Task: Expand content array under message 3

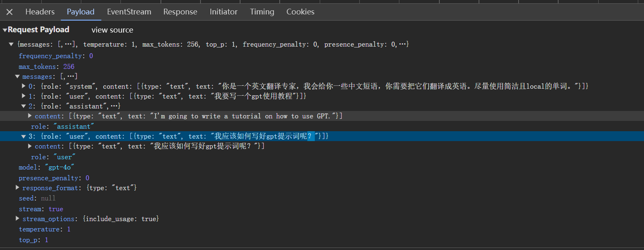Action: (x=30, y=146)
